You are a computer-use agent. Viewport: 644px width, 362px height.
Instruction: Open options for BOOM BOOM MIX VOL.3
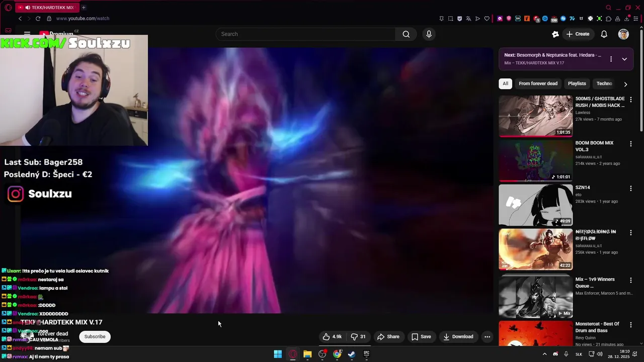(x=630, y=144)
